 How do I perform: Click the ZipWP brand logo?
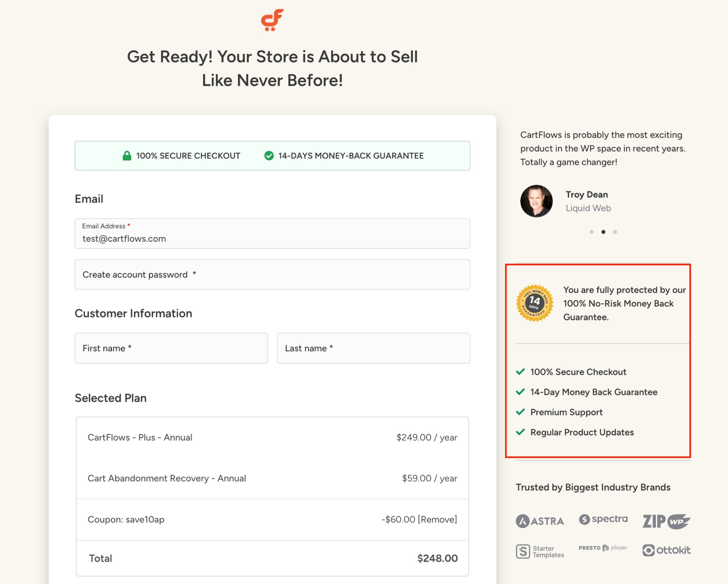click(x=666, y=521)
